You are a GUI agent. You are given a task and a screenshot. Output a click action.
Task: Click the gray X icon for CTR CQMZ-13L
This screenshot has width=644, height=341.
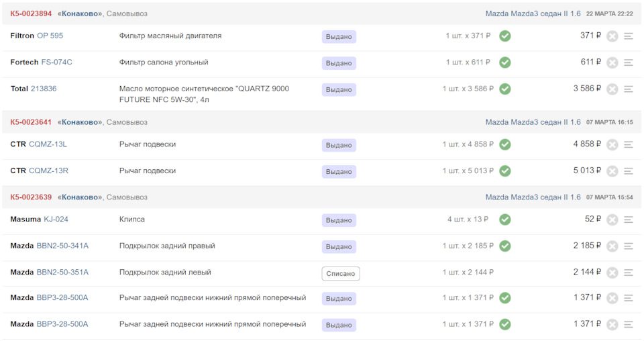612,145
